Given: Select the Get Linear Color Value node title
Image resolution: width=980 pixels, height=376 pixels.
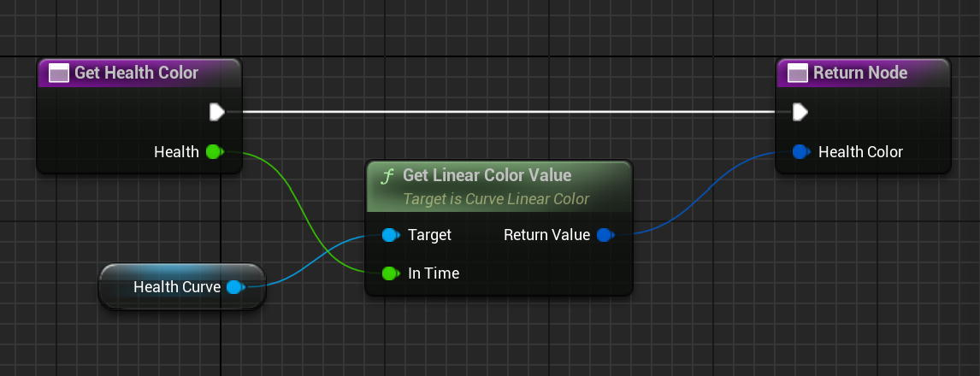Looking at the screenshot, I should click(x=487, y=176).
